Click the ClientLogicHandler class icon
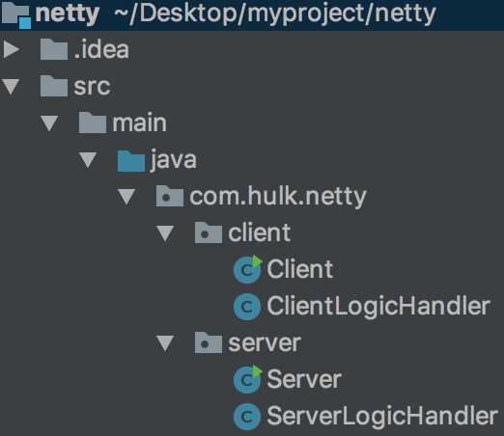The height and width of the screenshot is (436, 504). pyautogui.click(x=247, y=307)
